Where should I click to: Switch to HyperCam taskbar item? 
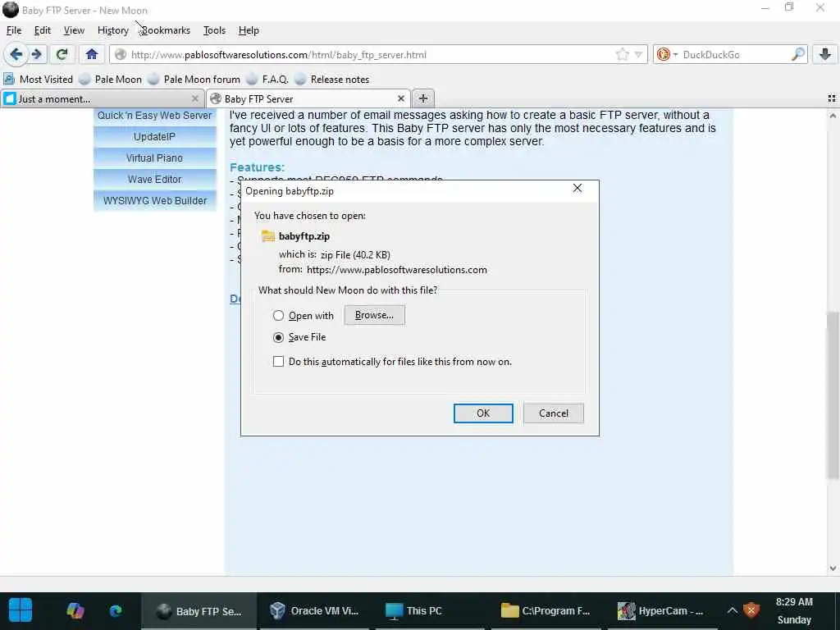660,610
